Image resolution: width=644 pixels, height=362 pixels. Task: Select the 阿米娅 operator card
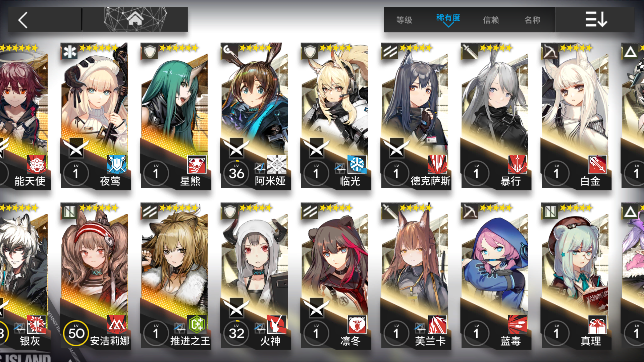[256, 116]
